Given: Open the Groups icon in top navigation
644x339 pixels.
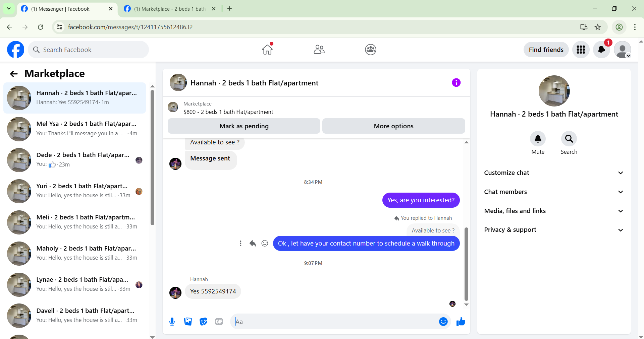Looking at the screenshot, I should (x=371, y=50).
